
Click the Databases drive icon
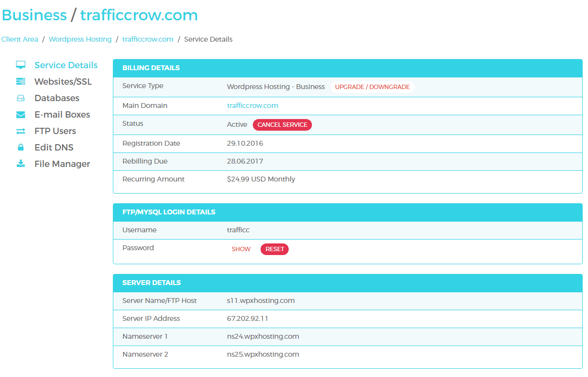coord(20,98)
